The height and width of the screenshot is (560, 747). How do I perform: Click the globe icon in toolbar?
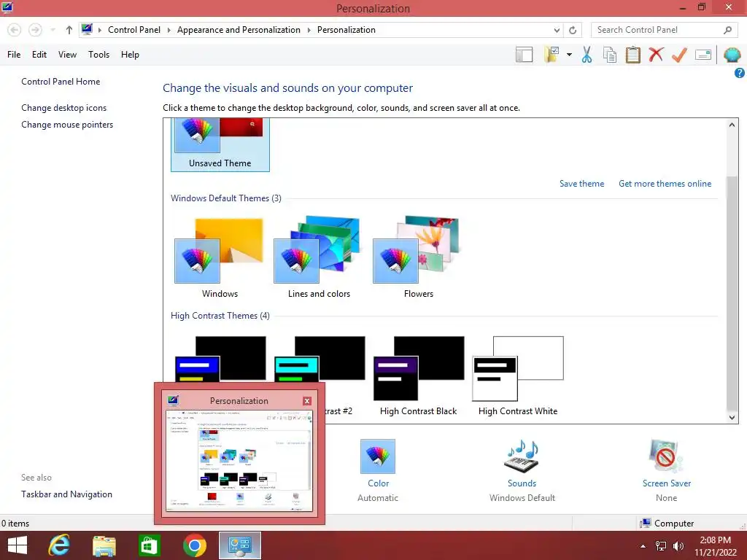click(732, 55)
